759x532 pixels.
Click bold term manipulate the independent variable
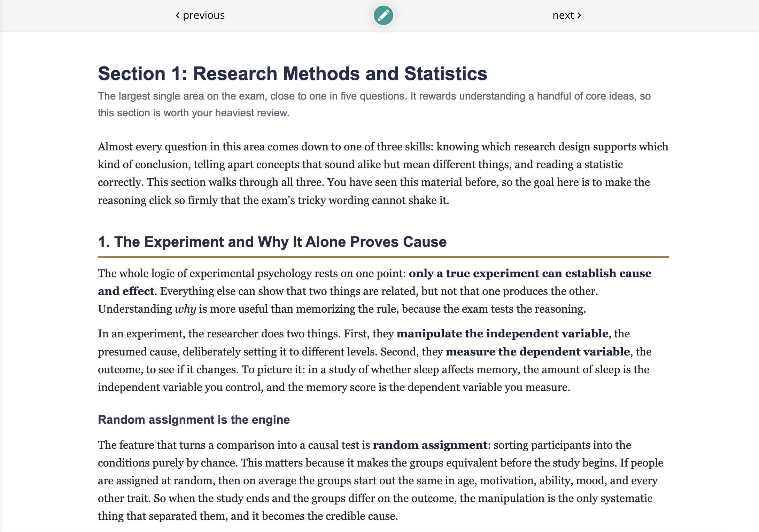click(x=502, y=334)
